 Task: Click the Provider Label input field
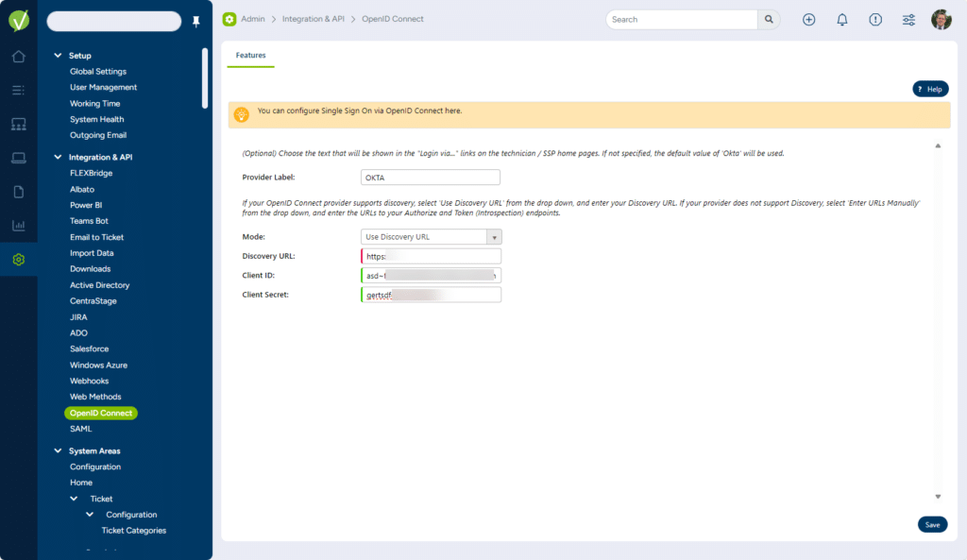pos(430,178)
